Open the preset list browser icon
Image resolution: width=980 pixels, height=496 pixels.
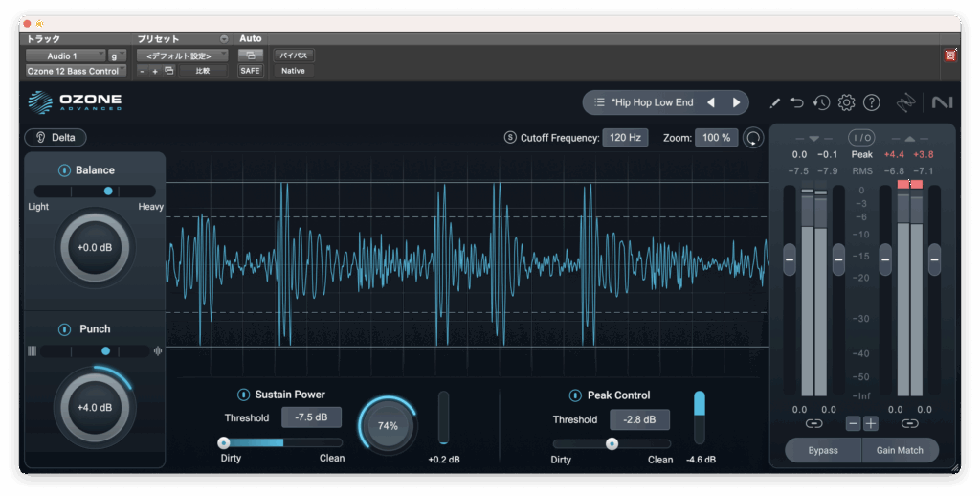[x=599, y=102]
